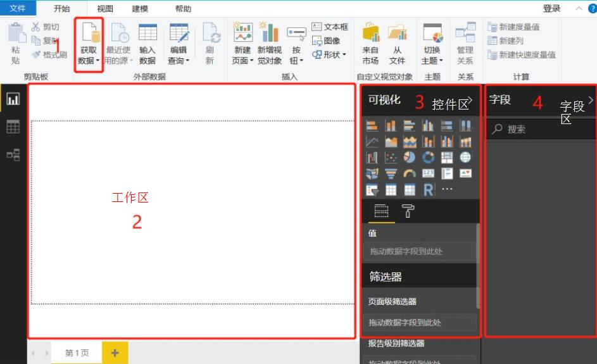Select the line and clustered column visual
This screenshot has width=597, height=364.
coord(446,142)
